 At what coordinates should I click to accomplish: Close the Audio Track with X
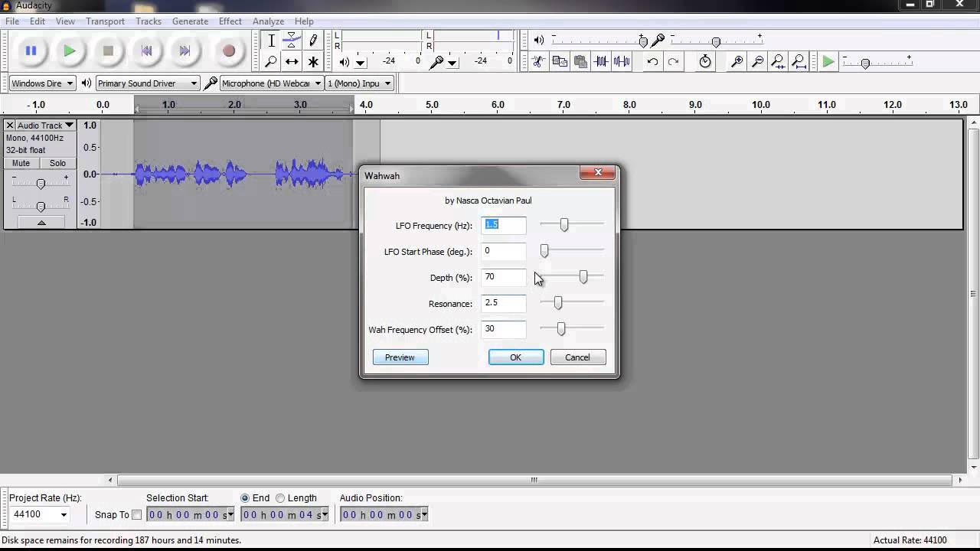(9, 125)
